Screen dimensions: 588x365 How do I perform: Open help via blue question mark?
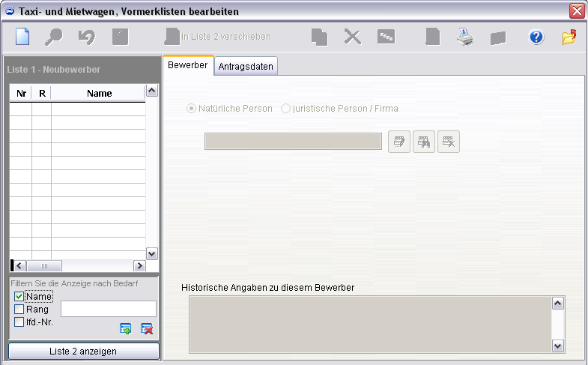pyautogui.click(x=536, y=37)
